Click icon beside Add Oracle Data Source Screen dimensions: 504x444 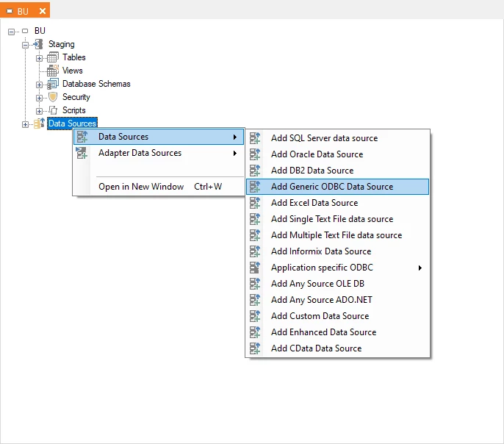pos(255,154)
